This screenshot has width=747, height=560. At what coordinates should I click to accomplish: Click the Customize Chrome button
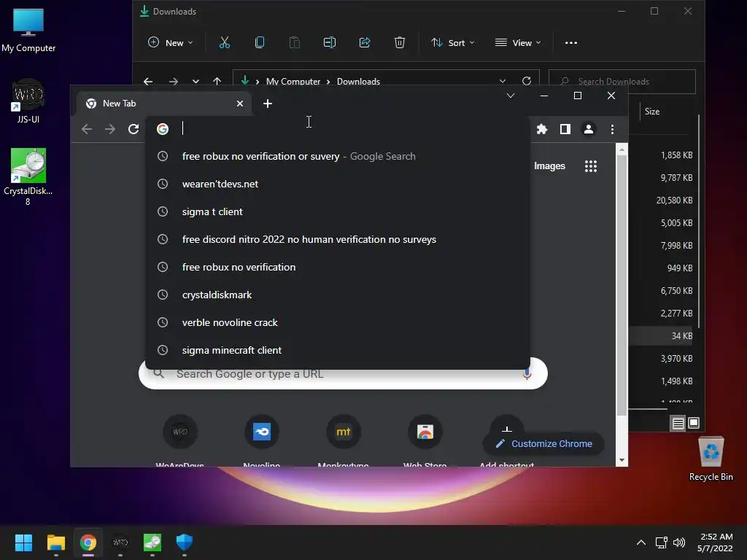(x=544, y=444)
